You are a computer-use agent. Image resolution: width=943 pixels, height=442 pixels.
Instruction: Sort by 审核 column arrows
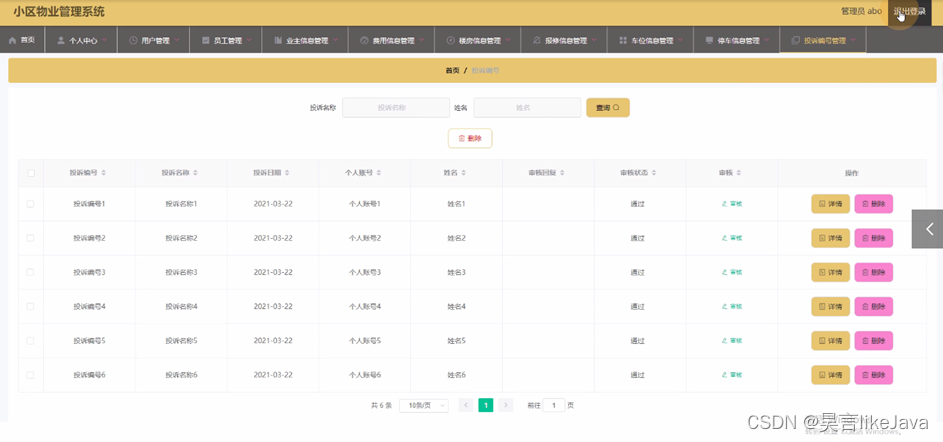click(x=739, y=173)
